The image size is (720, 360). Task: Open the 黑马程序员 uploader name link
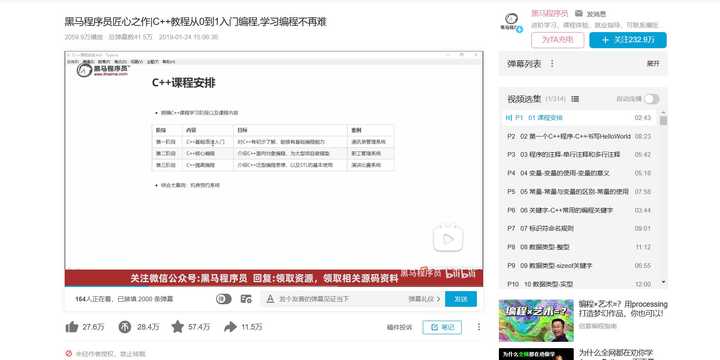550,13
